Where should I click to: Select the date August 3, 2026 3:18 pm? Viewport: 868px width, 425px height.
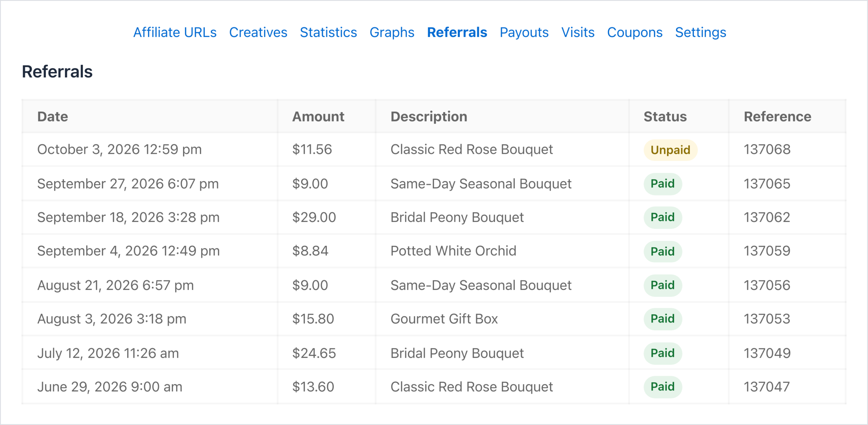point(112,319)
